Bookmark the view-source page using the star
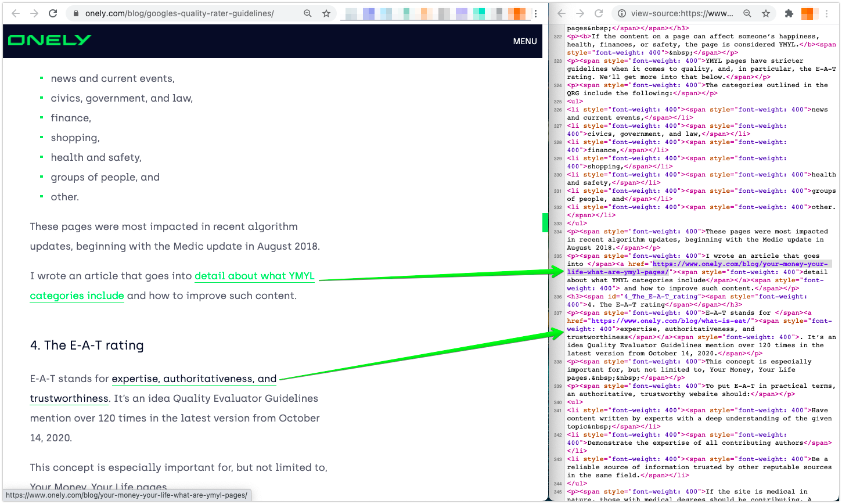 click(x=766, y=13)
